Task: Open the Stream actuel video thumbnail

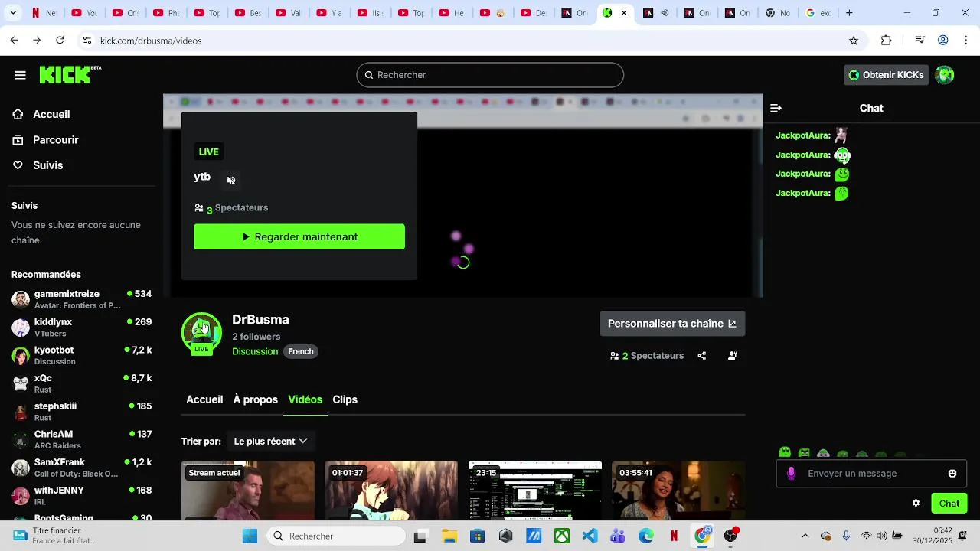Action: click(248, 491)
